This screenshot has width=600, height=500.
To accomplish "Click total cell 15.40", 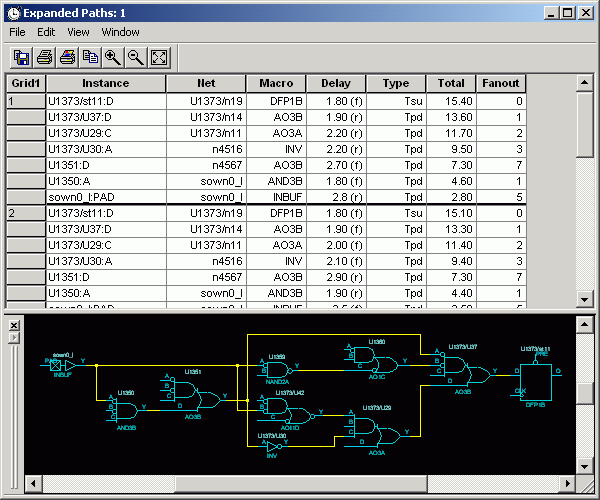I will pyautogui.click(x=451, y=101).
